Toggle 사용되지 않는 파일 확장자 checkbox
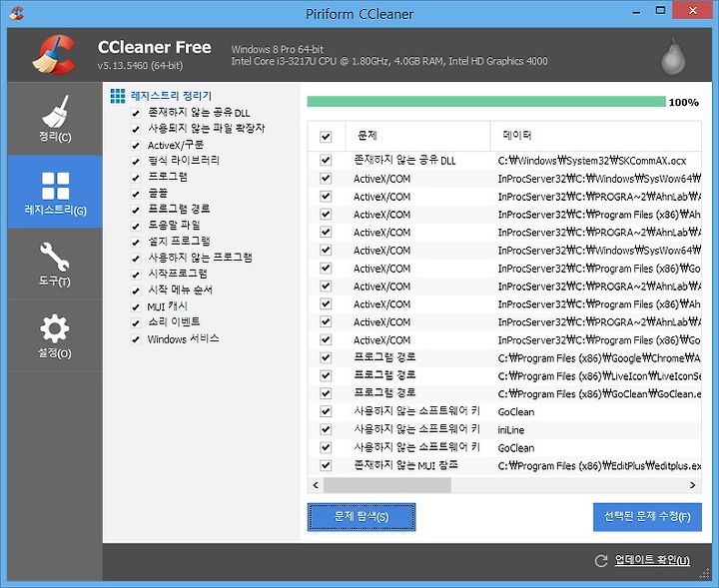The width and height of the screenshot is (719, 588). pyautogui.click(x=136, y=129)
